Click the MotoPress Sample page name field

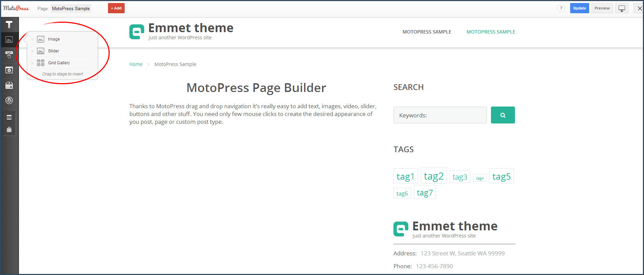pyautogui.click(x=71, y=8)
